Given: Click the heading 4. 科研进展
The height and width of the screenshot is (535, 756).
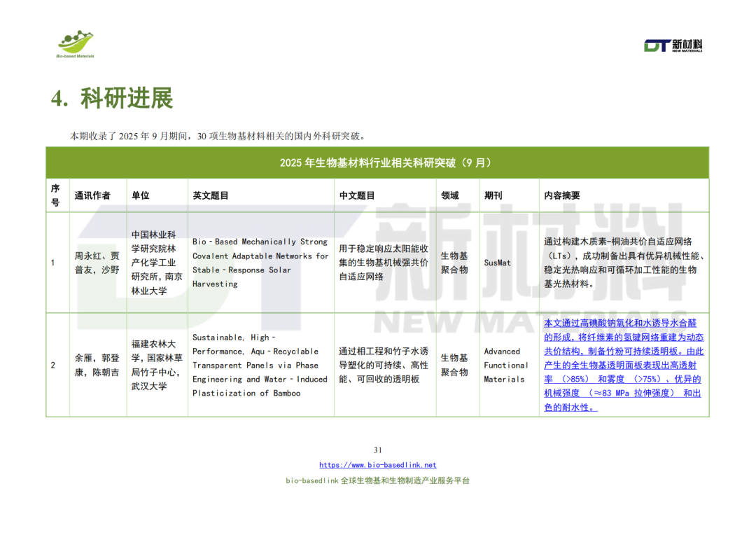Looking at the screenshot, I should tap(112, 98).
